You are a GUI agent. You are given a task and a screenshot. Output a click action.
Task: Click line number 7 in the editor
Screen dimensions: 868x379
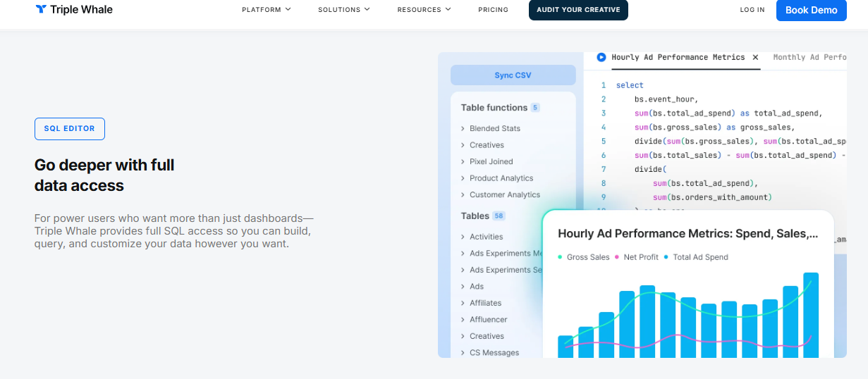604,169
